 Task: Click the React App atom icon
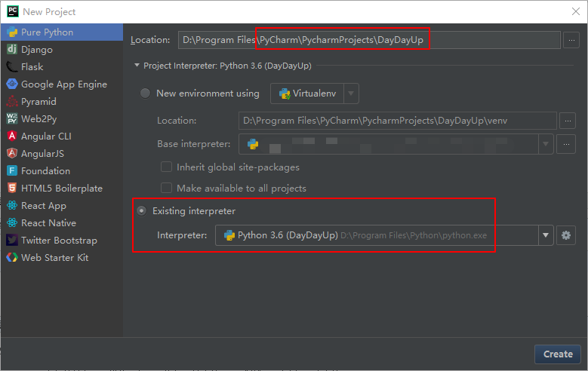(12, 205)
